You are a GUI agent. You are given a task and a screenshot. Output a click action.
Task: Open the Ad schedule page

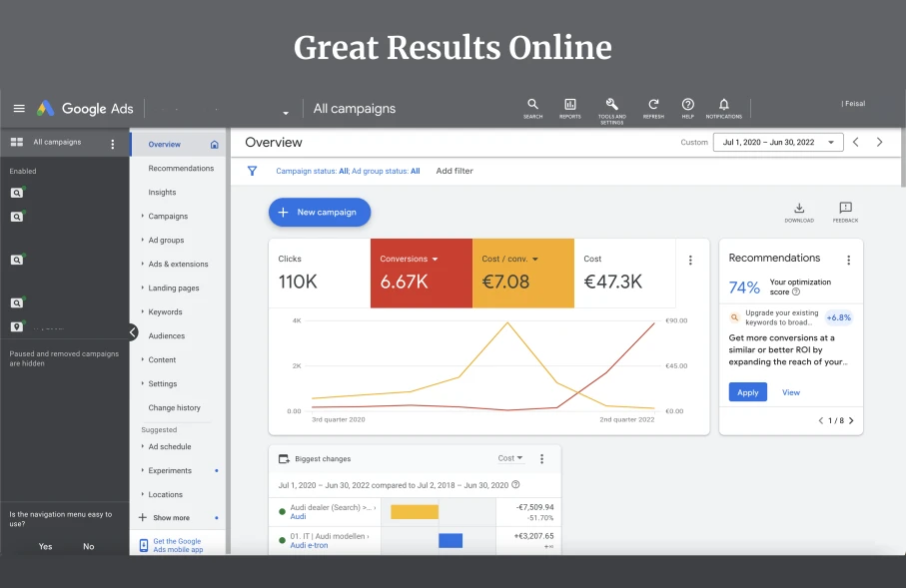click(169, 446)
